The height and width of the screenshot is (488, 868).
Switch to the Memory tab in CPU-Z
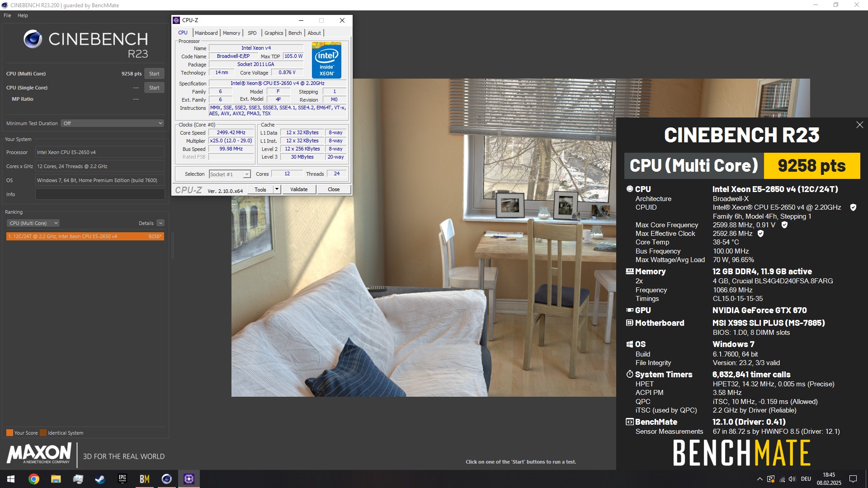(x=231, y=33)
